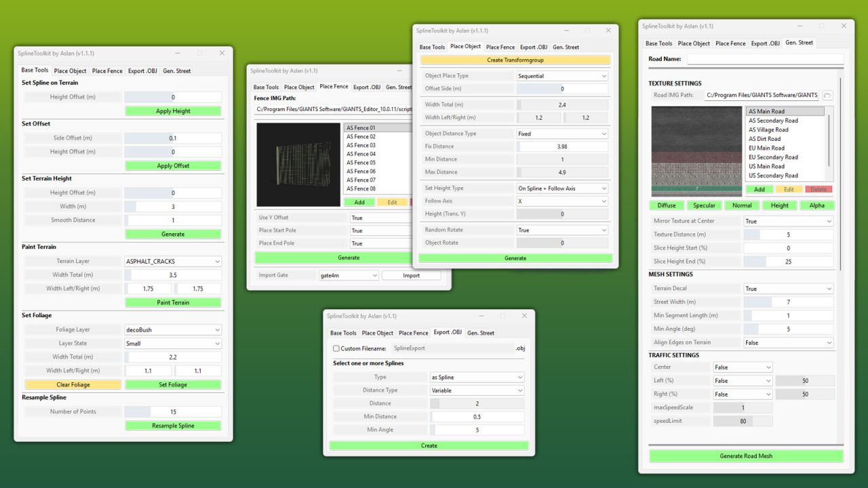The width and height of the screenshot is (868, 488).
Task: Open the Import Gate dropdown showing gate4m
Action: (348, 275)
